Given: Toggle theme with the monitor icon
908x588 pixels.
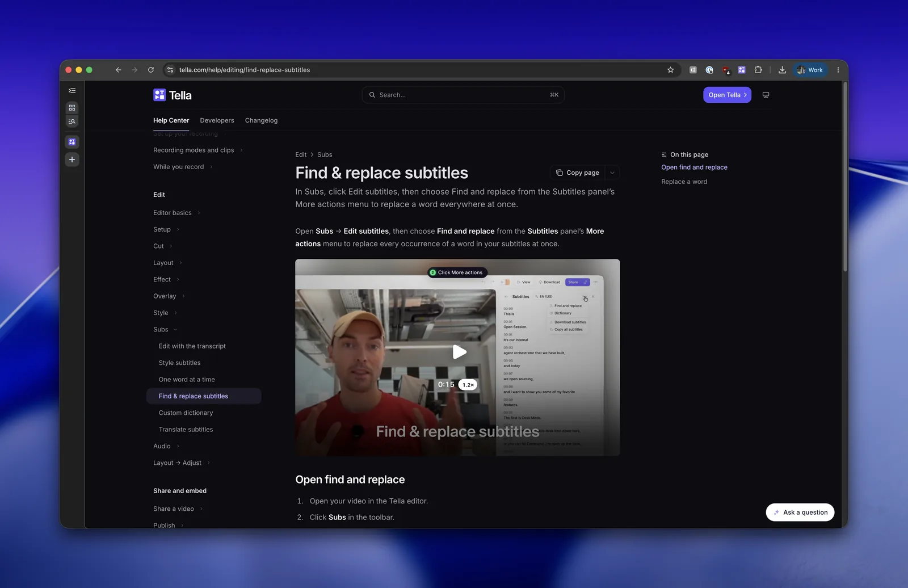Looking at the screenshot, I should pyautogui.click(x=766, y=95).
